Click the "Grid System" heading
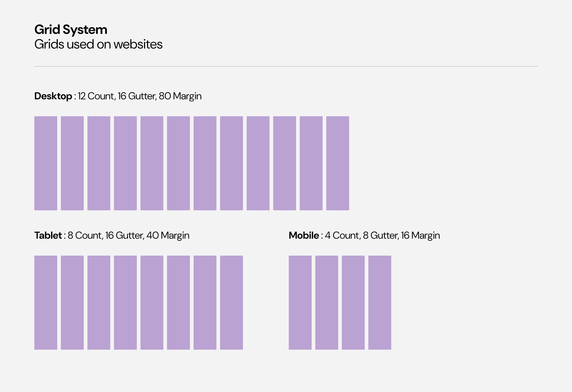Image resolution: width=572 pixels, height=392 pixels. point(71,30)
